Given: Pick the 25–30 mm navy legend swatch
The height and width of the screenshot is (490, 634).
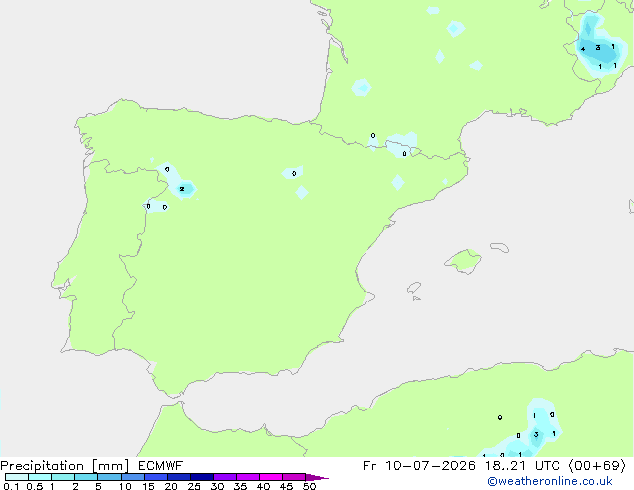Looking at the screenshot, I should click(x=202, y=477).
